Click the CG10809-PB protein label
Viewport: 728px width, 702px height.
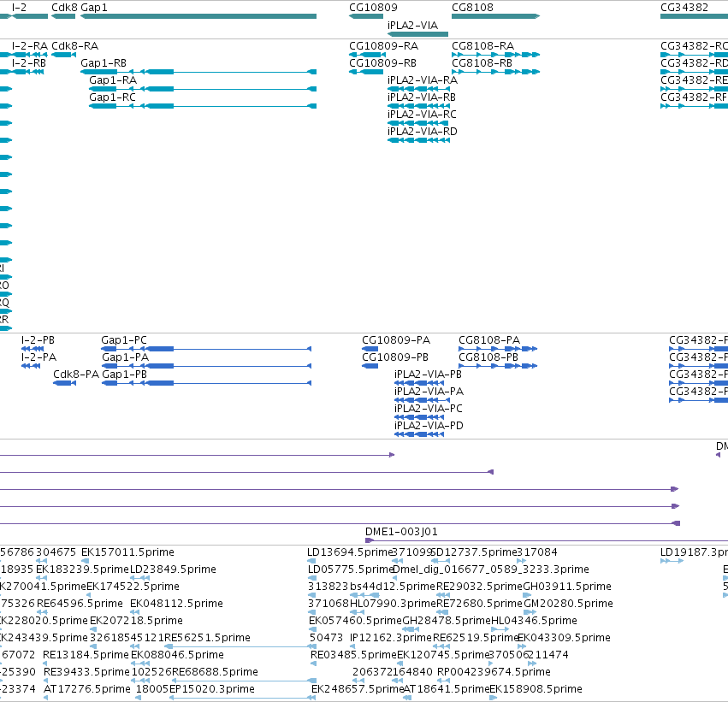point(395,357)
